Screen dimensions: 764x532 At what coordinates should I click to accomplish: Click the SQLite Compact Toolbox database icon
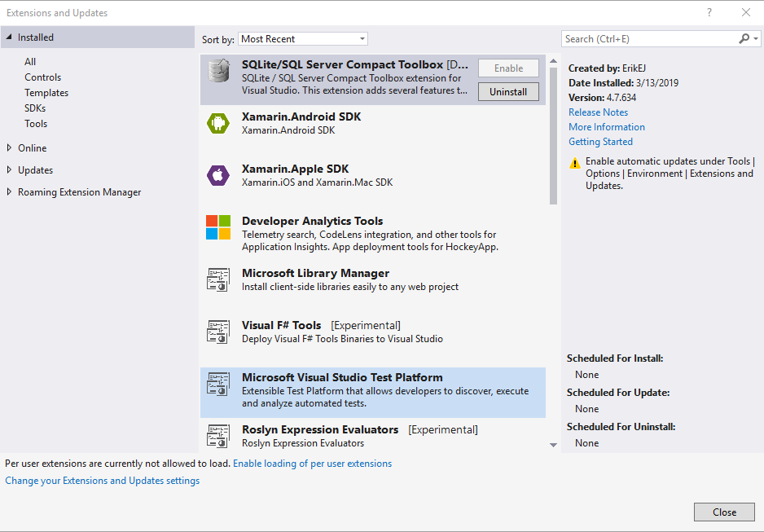(218, 71)
